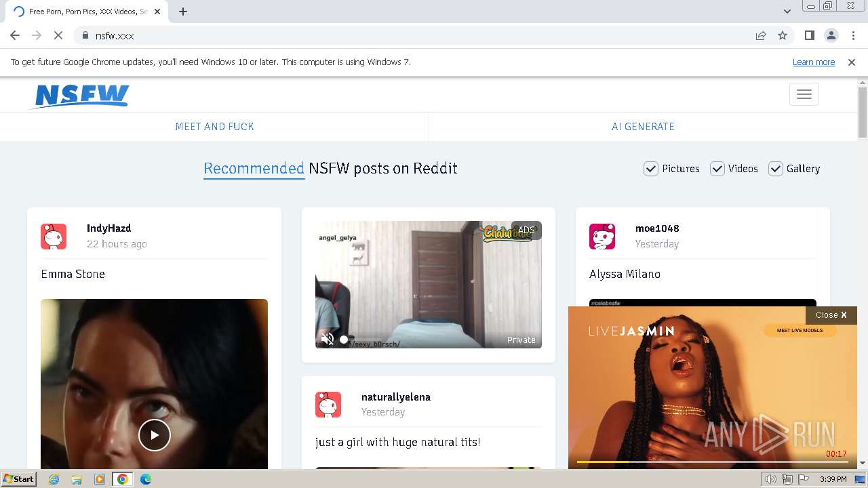The image size is (868, 488).
Task: Open the system tray volume control
Action: click(770, 480)
